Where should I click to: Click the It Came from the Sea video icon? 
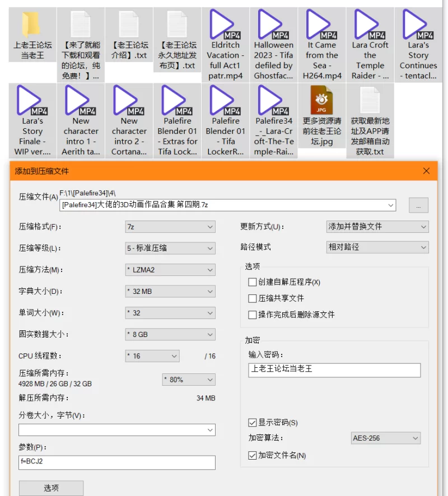click(x=321, y=25)
